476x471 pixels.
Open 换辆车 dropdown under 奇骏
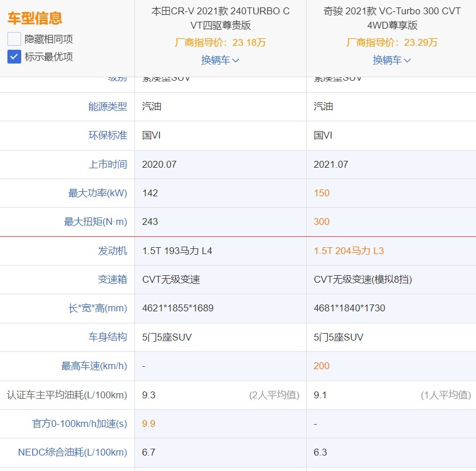click(x=391, y=60)
